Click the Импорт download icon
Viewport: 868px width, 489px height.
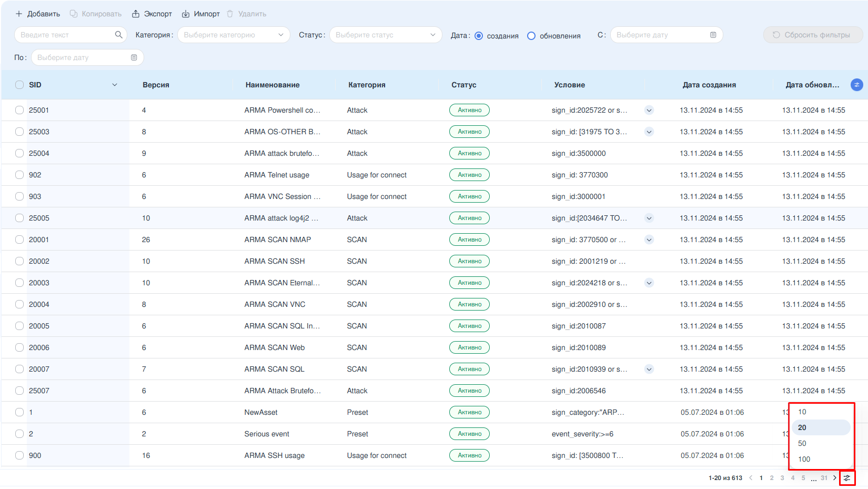coord(186,14)
